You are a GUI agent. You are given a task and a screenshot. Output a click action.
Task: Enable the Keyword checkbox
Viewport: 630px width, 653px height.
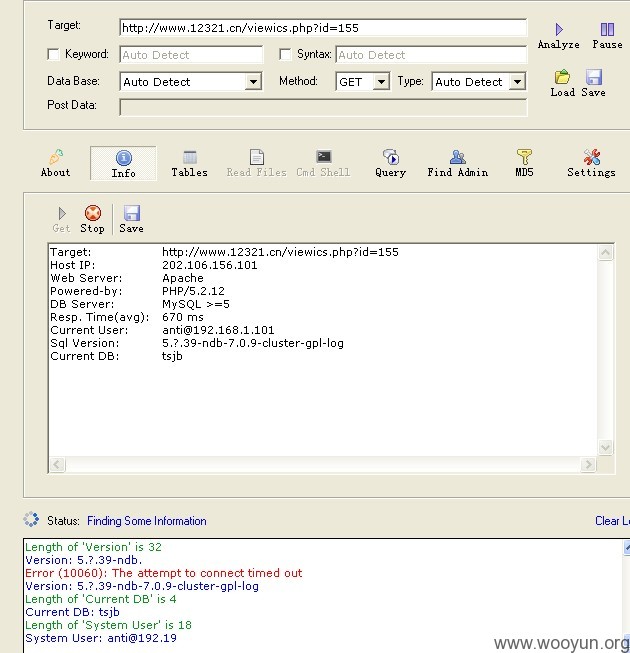tap(53, 54)
